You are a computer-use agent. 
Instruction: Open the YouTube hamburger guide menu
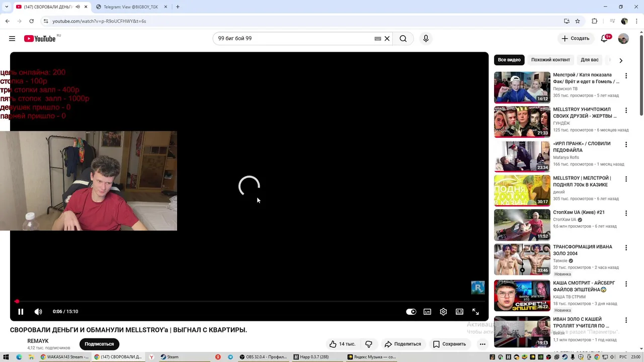click(x=12, y=39)
